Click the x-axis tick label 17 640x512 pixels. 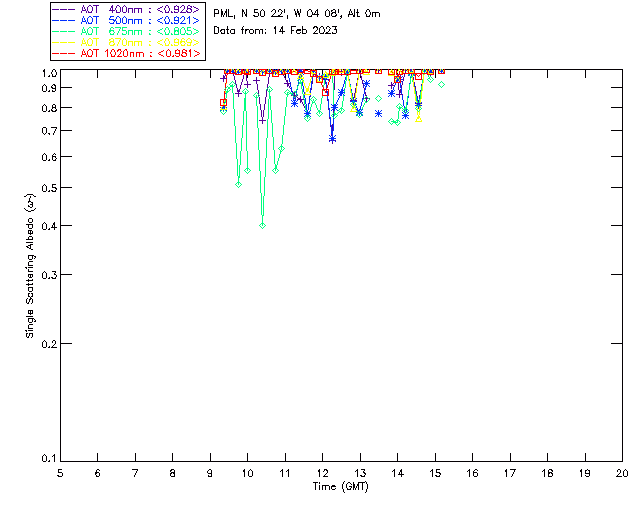tap(510, 473)
